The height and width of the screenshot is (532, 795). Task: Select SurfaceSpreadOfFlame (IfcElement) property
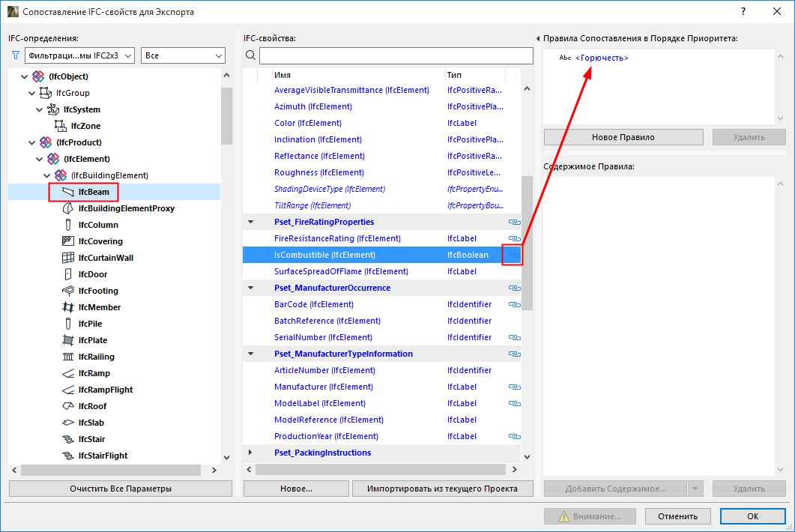tap(341, 271)
